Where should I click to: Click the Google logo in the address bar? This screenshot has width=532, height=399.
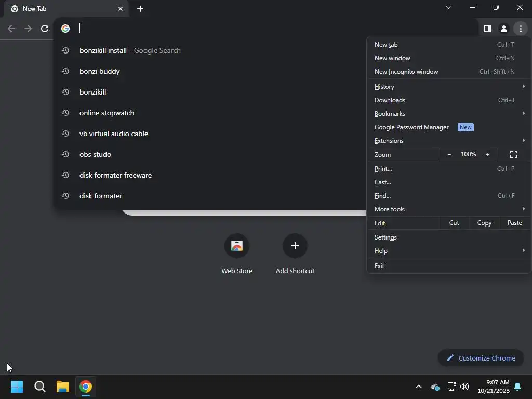pos(65,29)
